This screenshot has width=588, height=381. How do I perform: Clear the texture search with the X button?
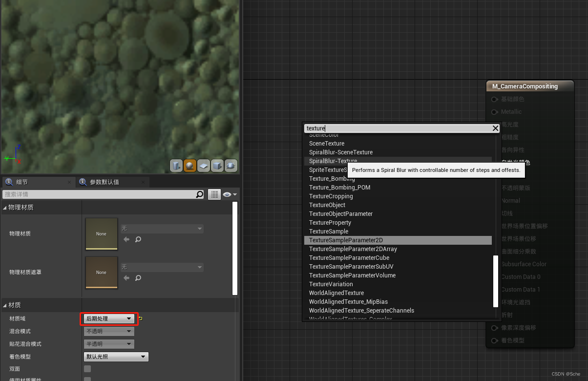495,128
